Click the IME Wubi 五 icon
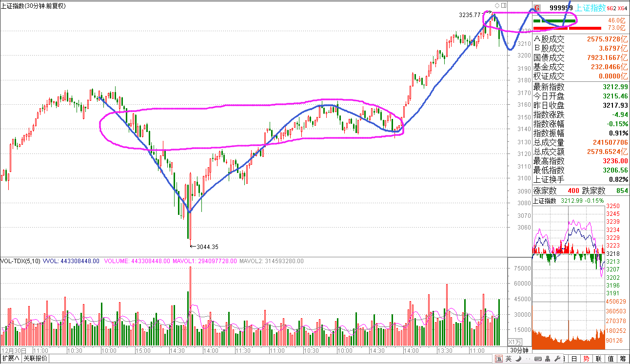Viewport: 630px width, 364px height. pos(499,359)
